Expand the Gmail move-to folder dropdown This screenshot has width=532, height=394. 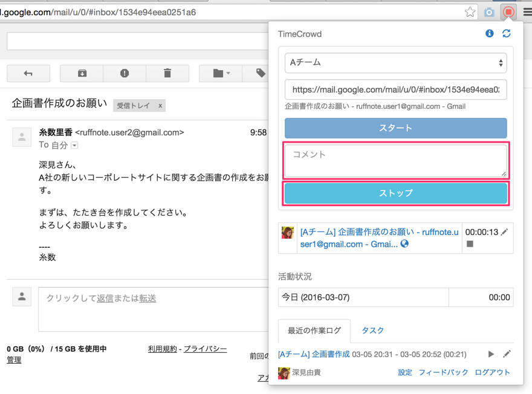coord(221,73)
